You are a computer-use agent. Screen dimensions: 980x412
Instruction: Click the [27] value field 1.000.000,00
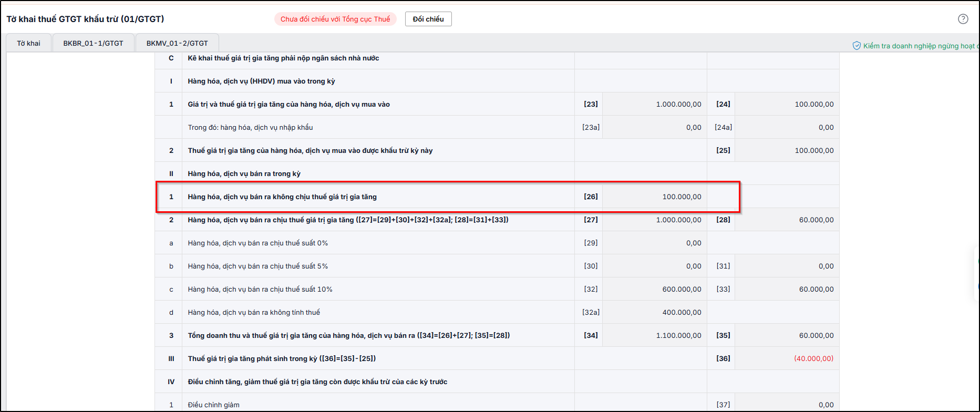click(654, 220)
